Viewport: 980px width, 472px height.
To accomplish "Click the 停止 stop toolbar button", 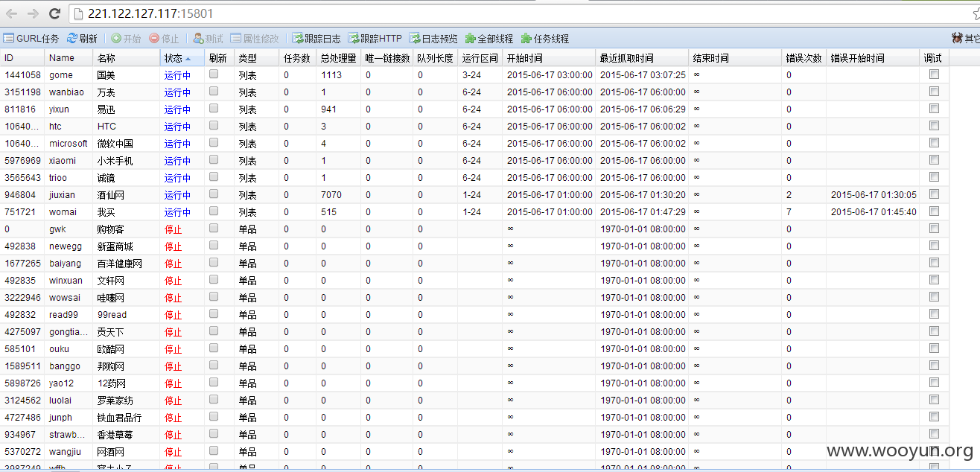I will [x=164, y=38].
